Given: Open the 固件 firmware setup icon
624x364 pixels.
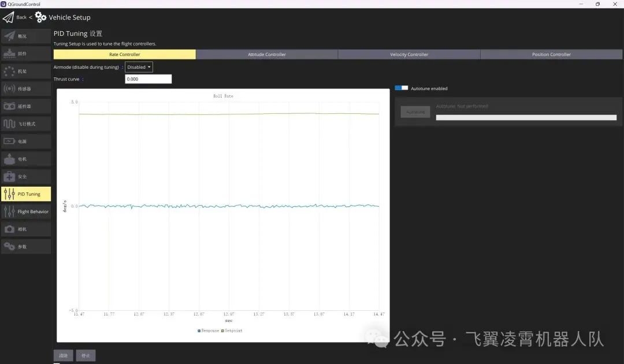Looking at the screenshot, I should [x=9, y=54].
